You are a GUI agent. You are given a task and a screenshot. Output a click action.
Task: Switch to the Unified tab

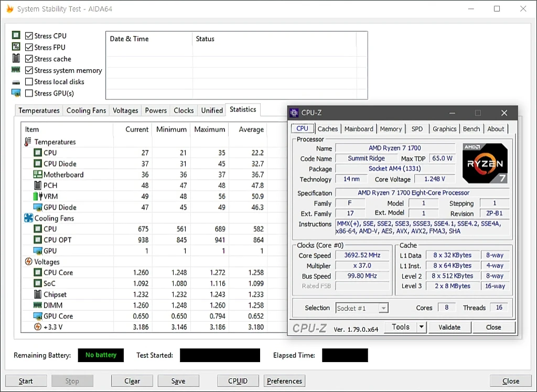[212, 111]
